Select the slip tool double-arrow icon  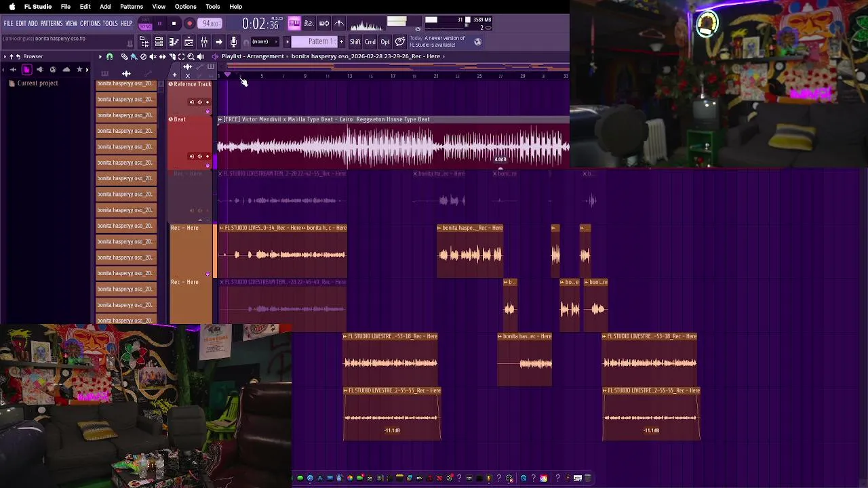click(163, 56)
